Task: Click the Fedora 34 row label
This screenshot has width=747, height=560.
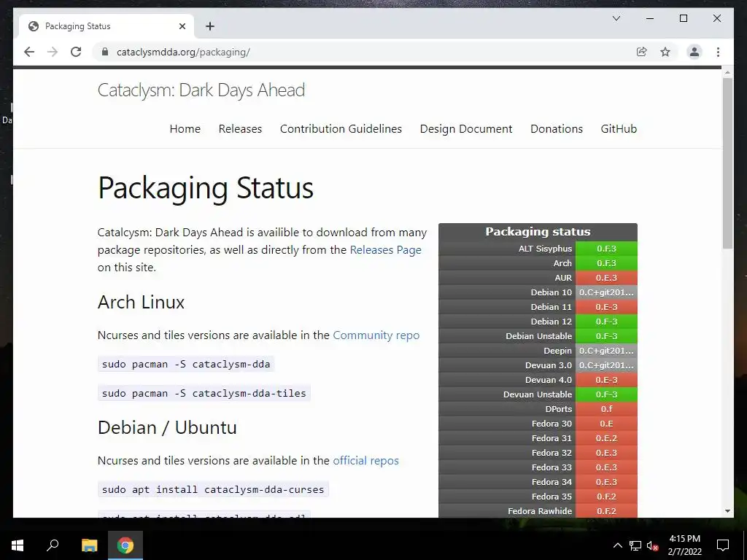Action: pos(551,482)
